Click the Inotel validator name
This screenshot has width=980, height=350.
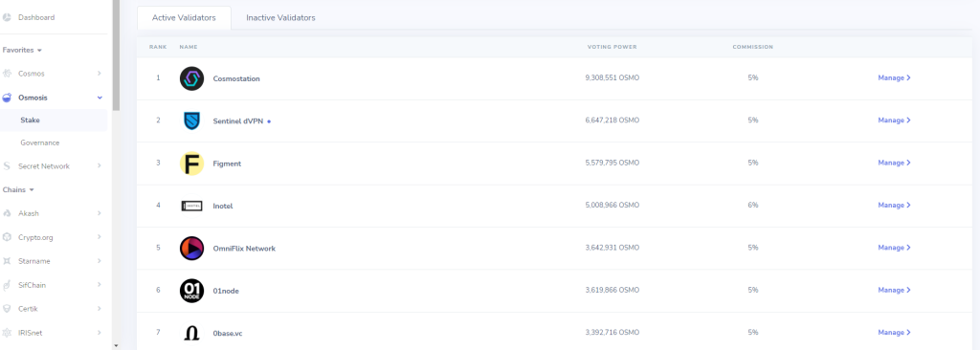coord(222,207)
